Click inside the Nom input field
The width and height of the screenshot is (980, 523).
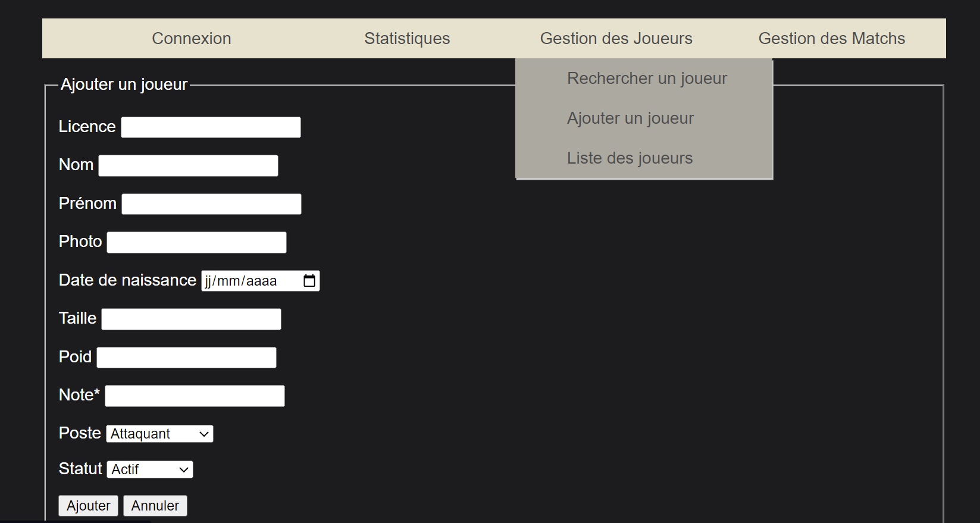coord(187,165)
